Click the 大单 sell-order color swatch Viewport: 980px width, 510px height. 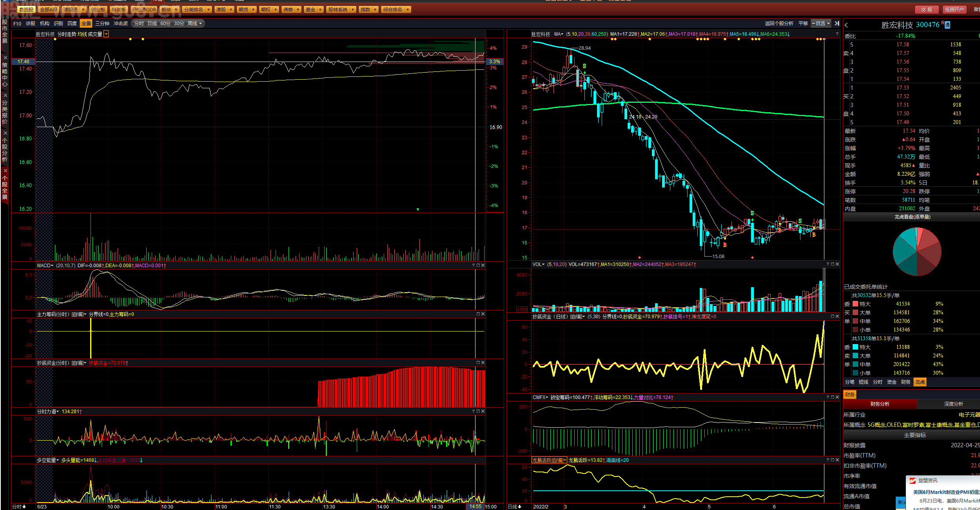(x=855, y=355)
